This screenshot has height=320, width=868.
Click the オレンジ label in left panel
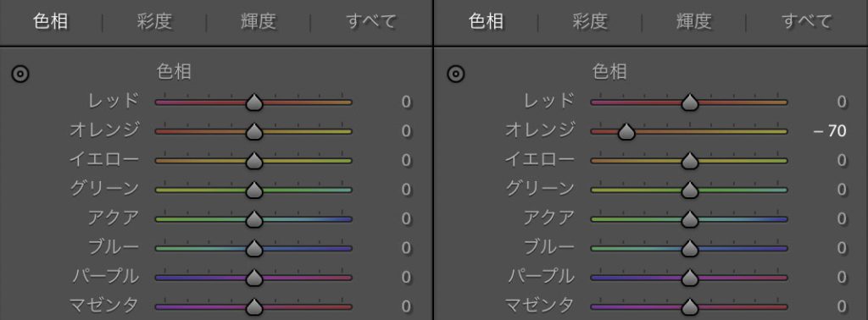(104, 130)
